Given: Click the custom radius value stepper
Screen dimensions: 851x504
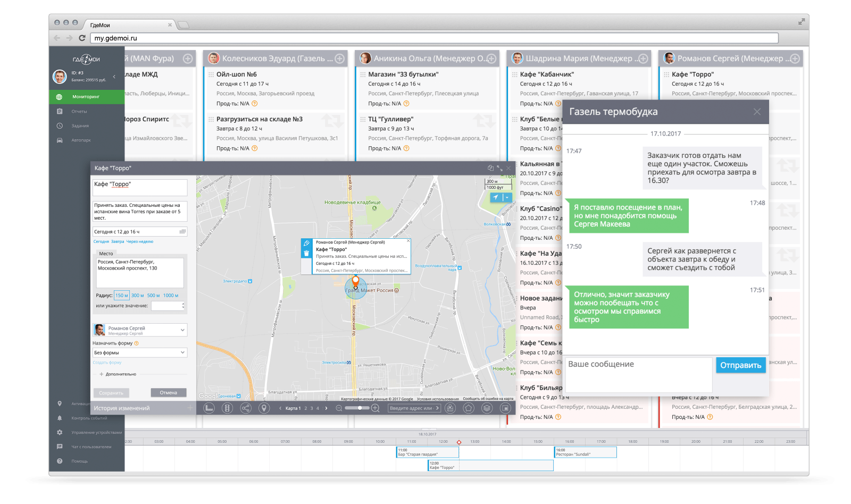Looking at the screenshot, I should point(183,306).
